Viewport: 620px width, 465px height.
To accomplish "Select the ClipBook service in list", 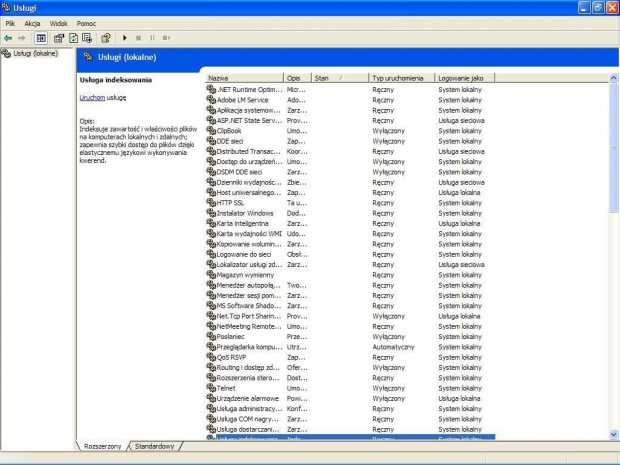I will tap(229, 130).
